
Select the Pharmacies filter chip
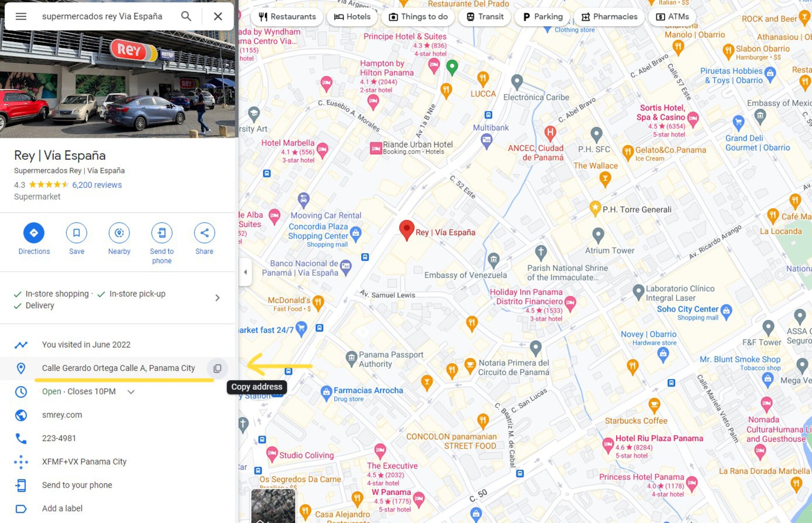tap(609, 17)
